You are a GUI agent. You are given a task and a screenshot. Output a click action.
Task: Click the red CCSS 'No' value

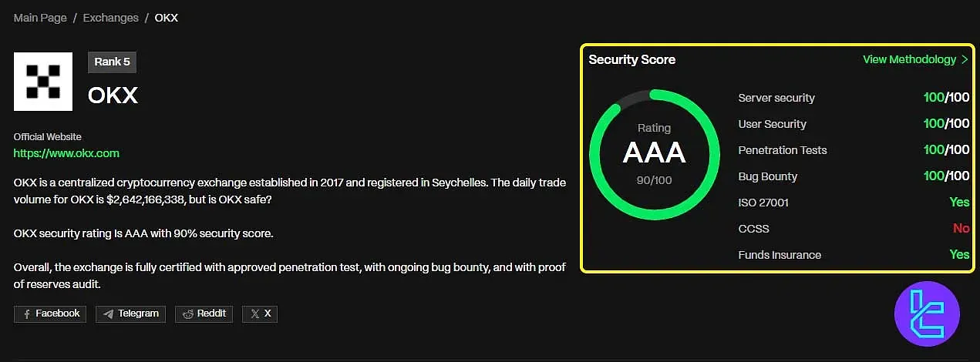point(961,229)
